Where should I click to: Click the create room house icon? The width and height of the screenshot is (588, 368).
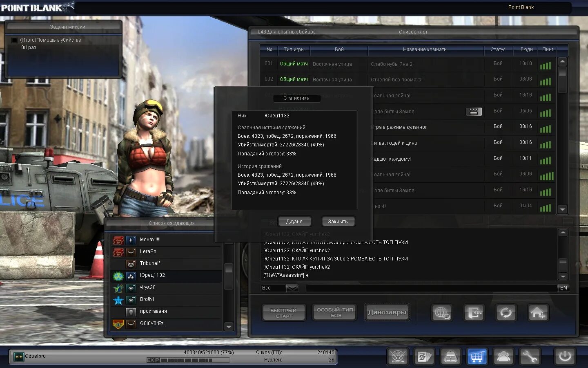(538, 313)
